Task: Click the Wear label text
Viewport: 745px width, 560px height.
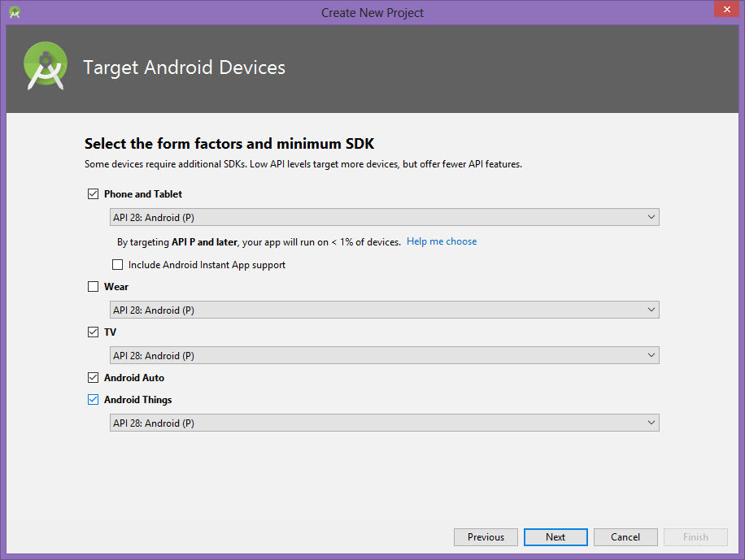Action: (116, 287)
